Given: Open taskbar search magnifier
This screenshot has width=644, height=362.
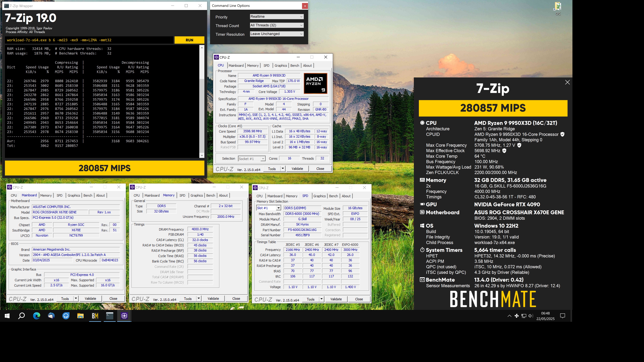Looking at the screenshot, I should [x=21, y=316].
